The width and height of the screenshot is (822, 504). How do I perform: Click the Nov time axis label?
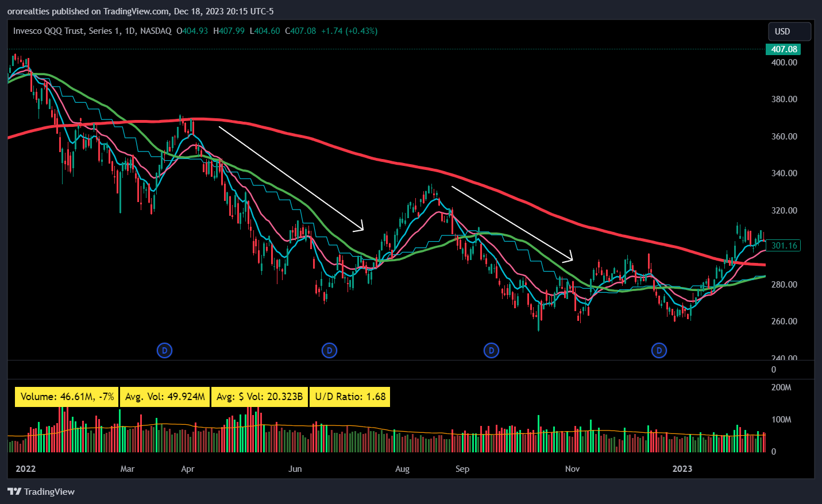click(x=572, y=469)
